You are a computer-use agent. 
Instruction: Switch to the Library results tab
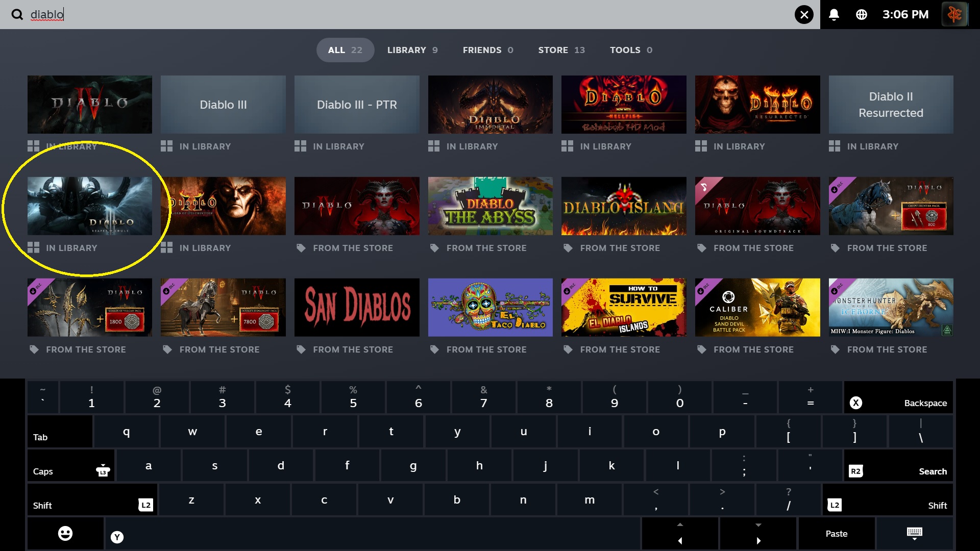pyautogui.click(x=412, y=50)
